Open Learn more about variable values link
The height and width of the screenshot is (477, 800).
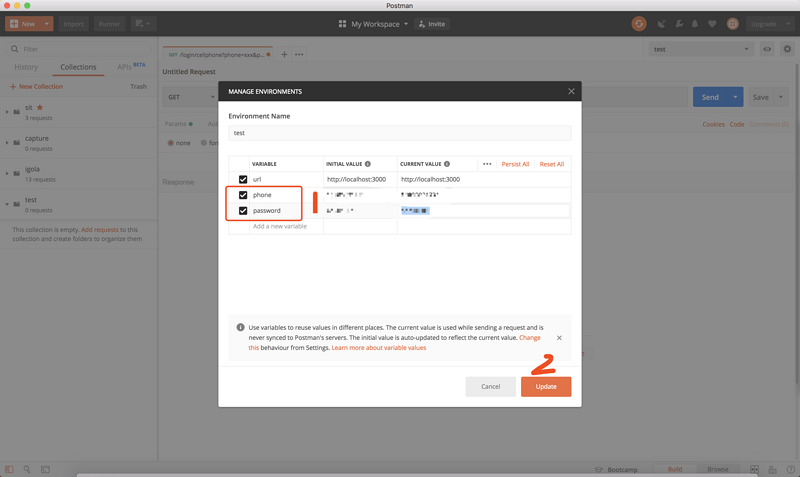(x=379, y=348)
